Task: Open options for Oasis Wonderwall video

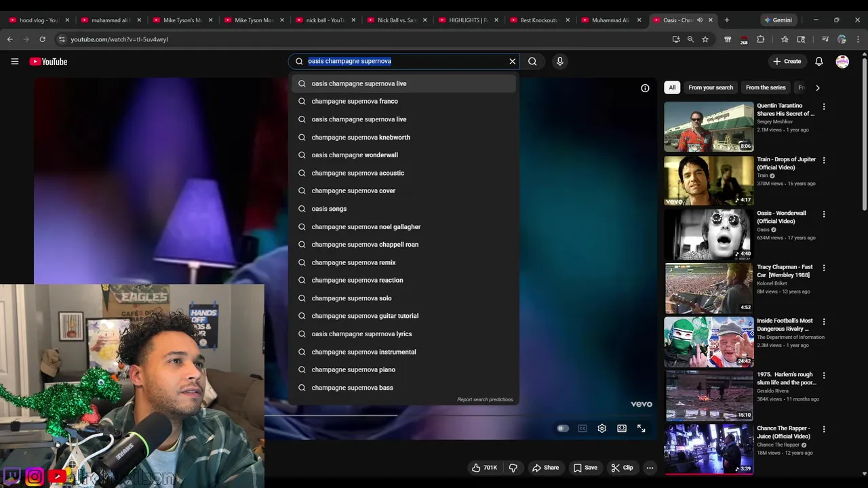Action: (824, 214)
